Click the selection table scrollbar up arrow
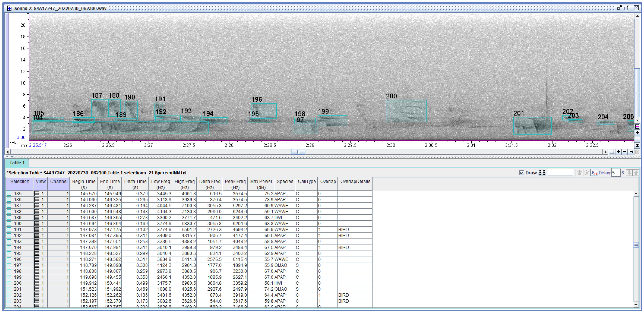Screen dimensions: 644x313 pos(636,194)
